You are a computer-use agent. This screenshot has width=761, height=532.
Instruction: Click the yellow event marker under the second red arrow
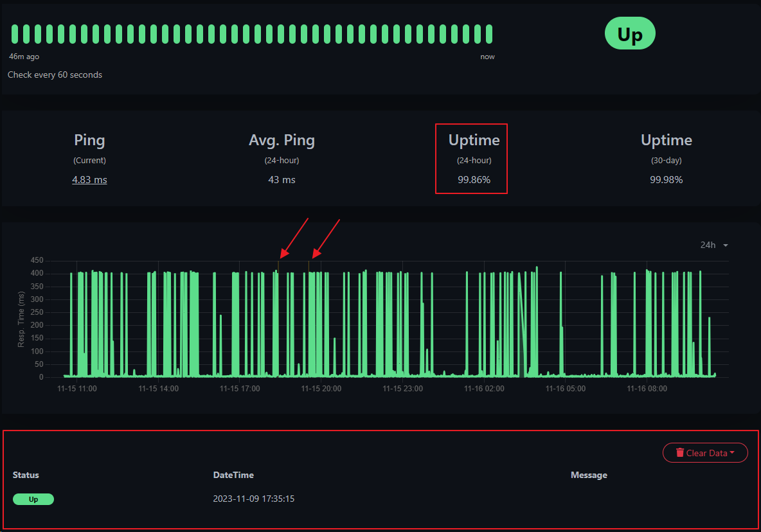[310, 265]
